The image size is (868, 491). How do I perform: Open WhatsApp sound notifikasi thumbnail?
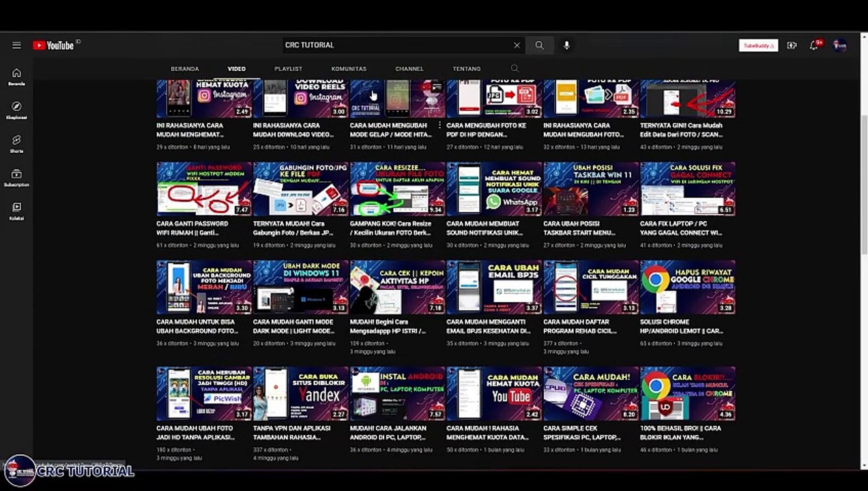(x=494, y=189)
